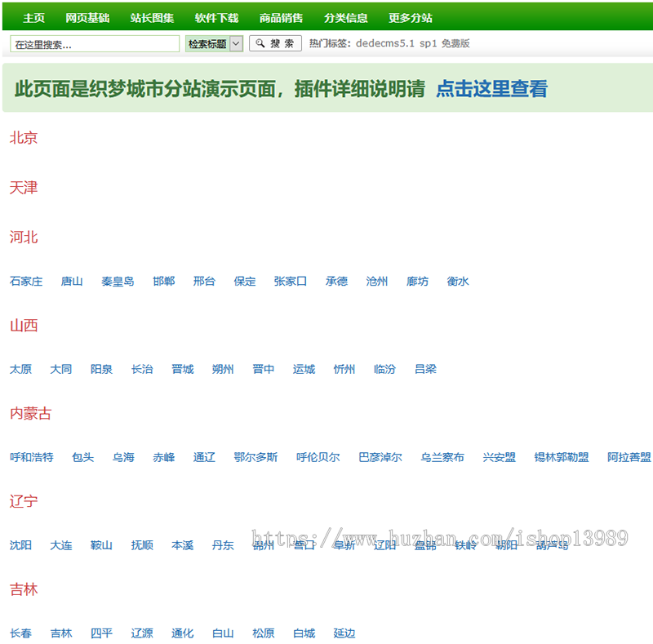Image resolution: width=653 pixels, height=644 pixels.
Task: Click the search input field
Action: (94, 43)
